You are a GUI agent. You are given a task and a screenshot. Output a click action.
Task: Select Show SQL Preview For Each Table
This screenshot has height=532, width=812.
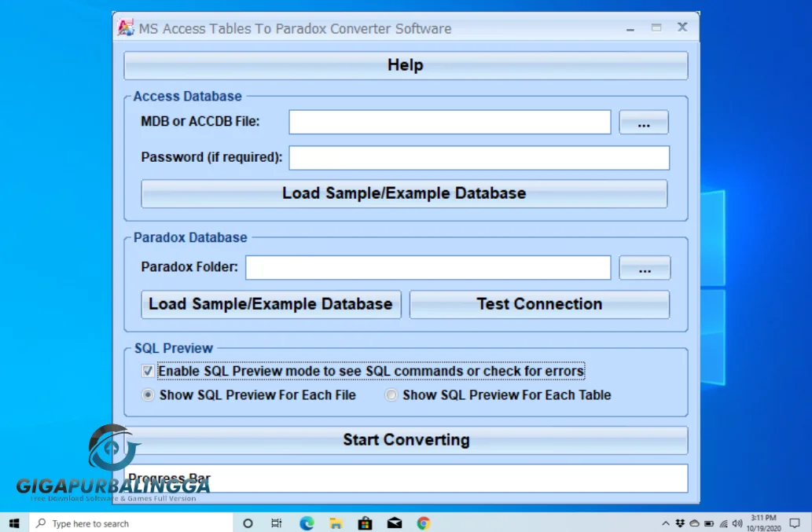point(391,394)
